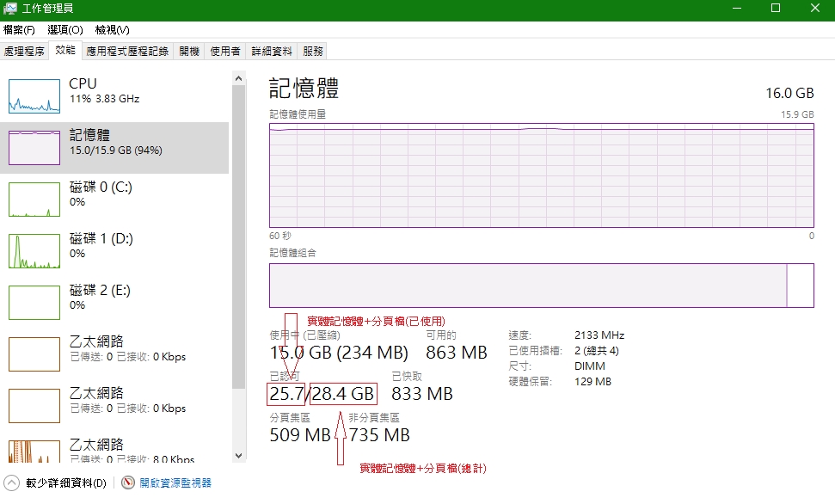
Task: Open 磁碟 2 (E:) disk graph
Action: point(34,303)
